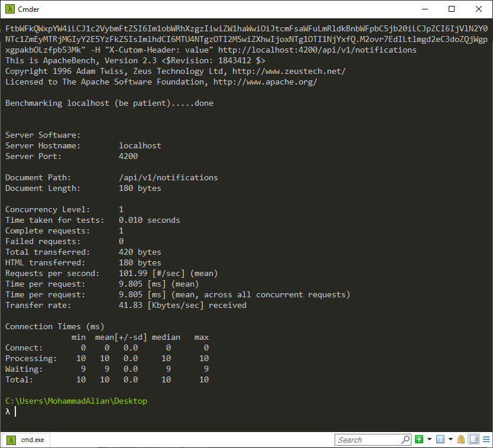This screenshot has width=493, height=448.
Task: Click the http://www.zeustech.net/ link
Action: point(288,72)
